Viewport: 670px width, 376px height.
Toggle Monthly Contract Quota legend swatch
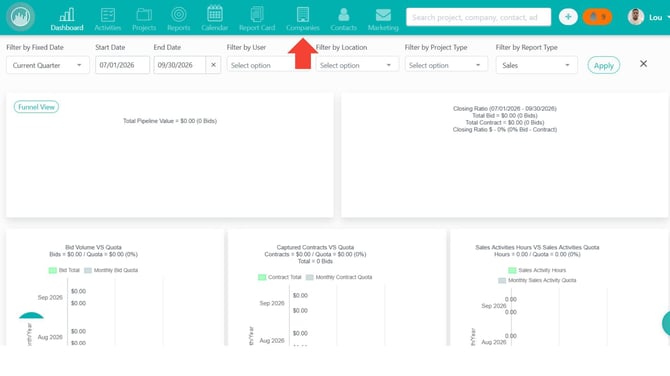point(309,277)
